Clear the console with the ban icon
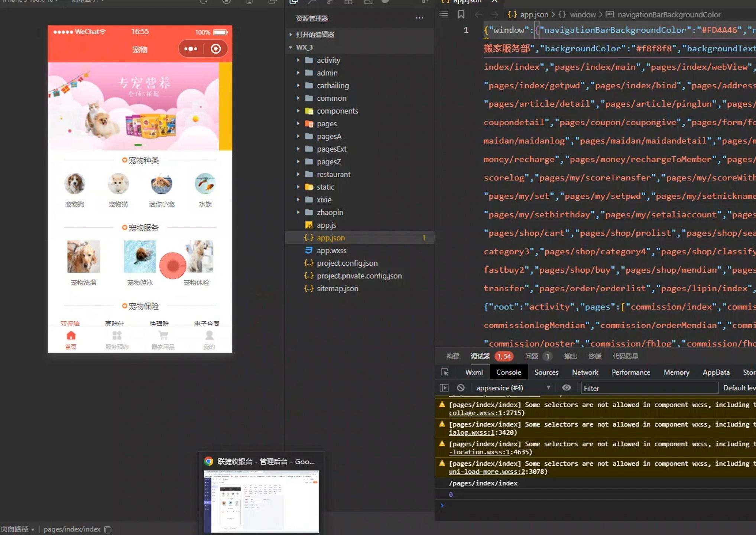This screenshot has height=535, width=756. point(461,388)
